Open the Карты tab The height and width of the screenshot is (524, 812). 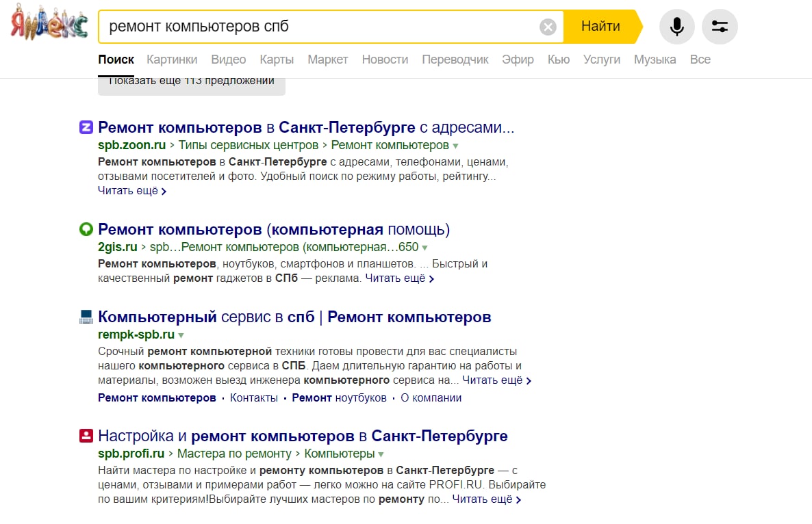(x=277, y=60)
